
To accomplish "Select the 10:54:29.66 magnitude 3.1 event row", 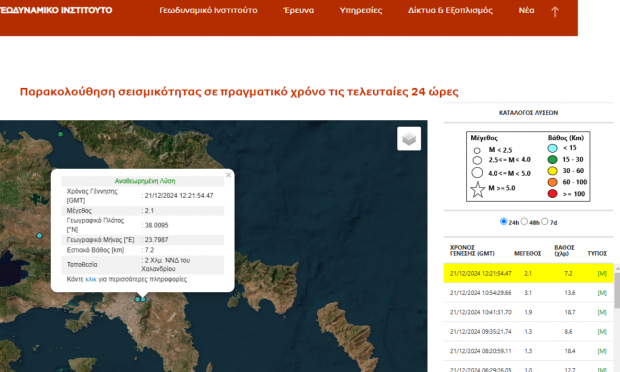I will (528, 293).
